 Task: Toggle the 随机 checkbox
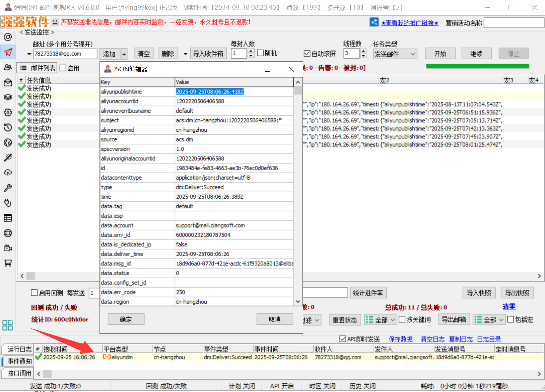(261, 53)
